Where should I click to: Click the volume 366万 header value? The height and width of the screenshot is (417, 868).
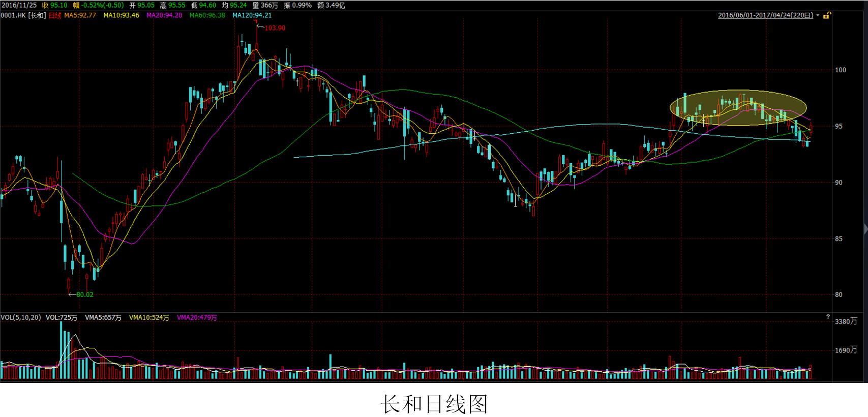pos(269,5)
